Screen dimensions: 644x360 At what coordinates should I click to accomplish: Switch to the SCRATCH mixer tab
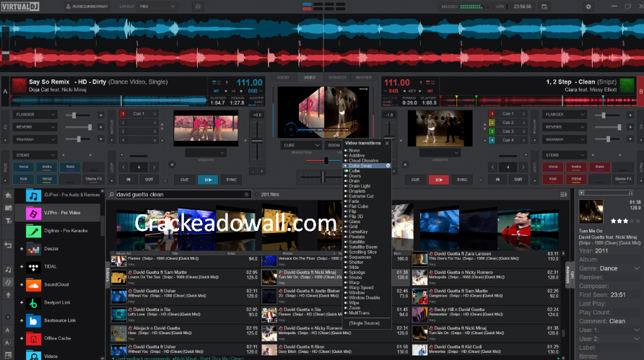click(336, 78)
